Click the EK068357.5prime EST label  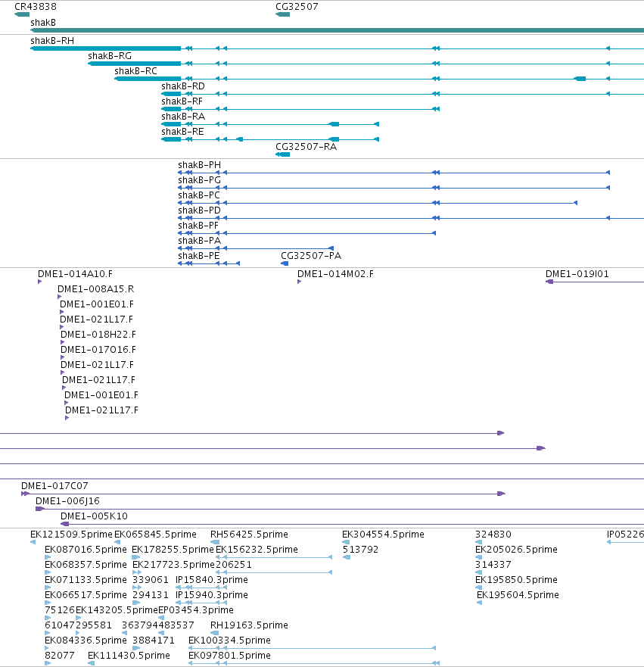pyautogui.click(x=86, y=565)
